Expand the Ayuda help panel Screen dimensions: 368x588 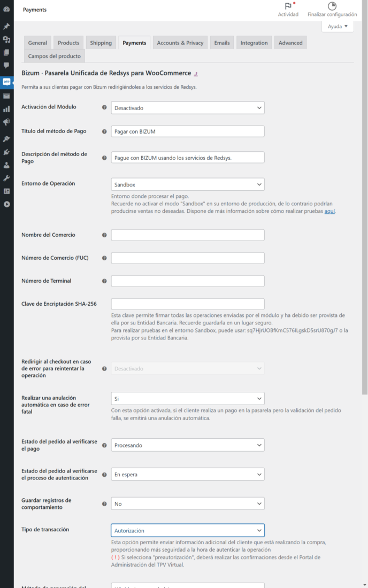(338, 26)
